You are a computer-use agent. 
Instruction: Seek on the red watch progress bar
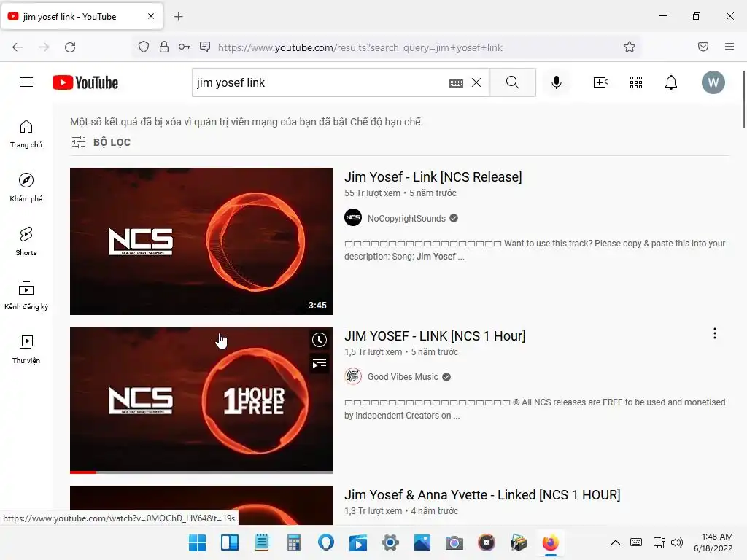pyautogui.click(x=201, y=472)
